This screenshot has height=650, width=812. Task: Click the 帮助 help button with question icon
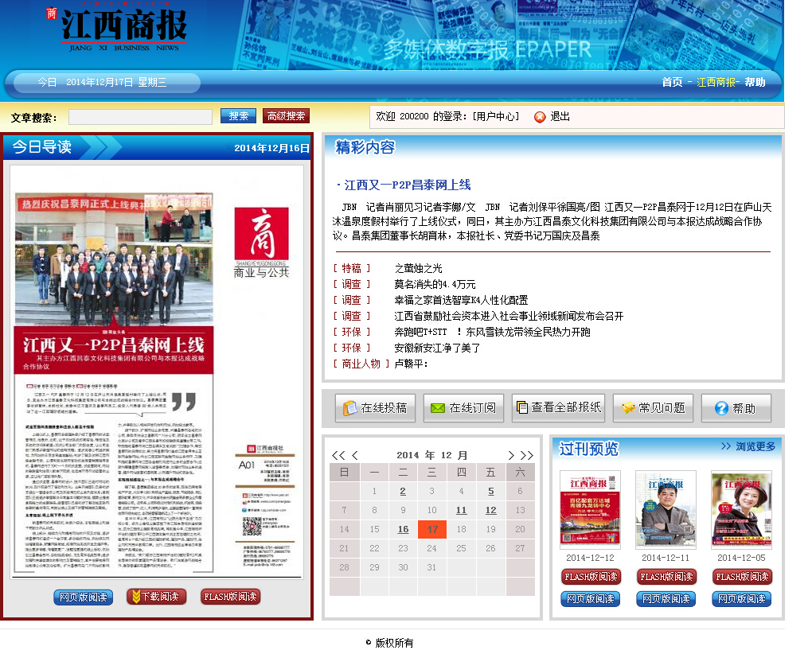(736, 408)
